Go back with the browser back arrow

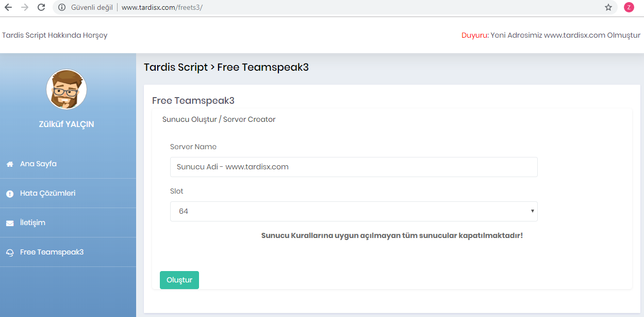(8, 7)
